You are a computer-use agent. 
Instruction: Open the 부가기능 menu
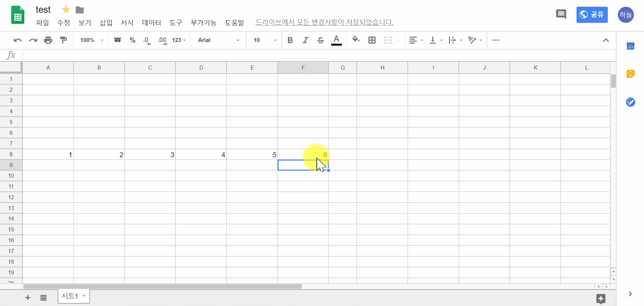203,23
